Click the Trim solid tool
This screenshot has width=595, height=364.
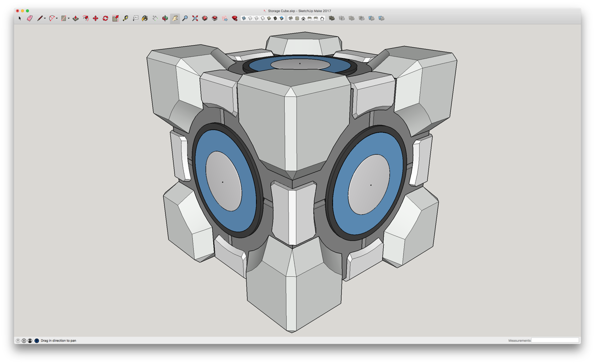tap(371, 18)
